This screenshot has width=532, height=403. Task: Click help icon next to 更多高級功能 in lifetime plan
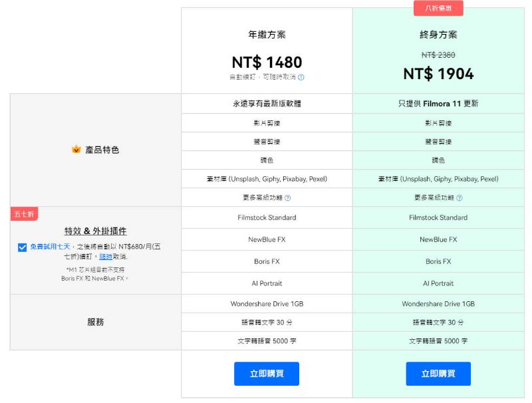click(460, 198)
